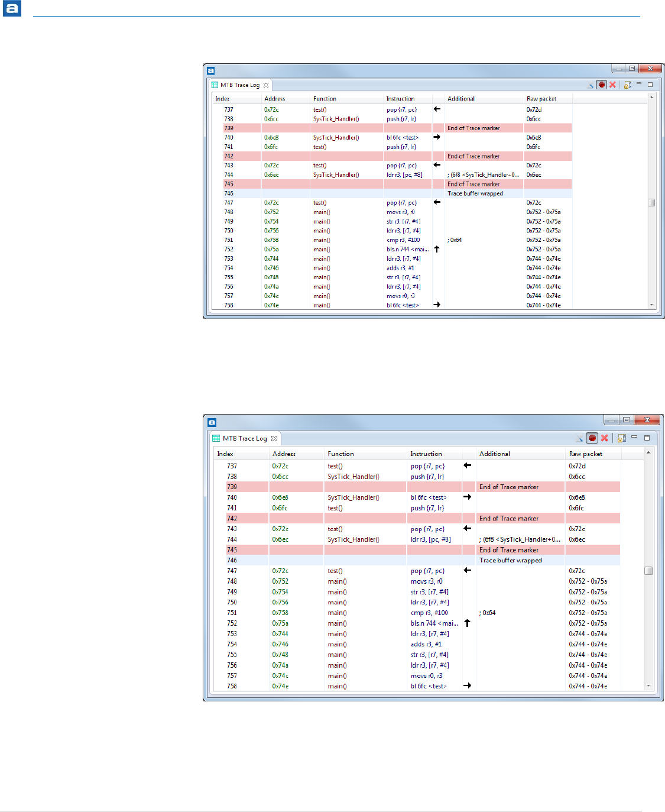Click raw packet 0x72d in lower window

[x=577, y=466]
